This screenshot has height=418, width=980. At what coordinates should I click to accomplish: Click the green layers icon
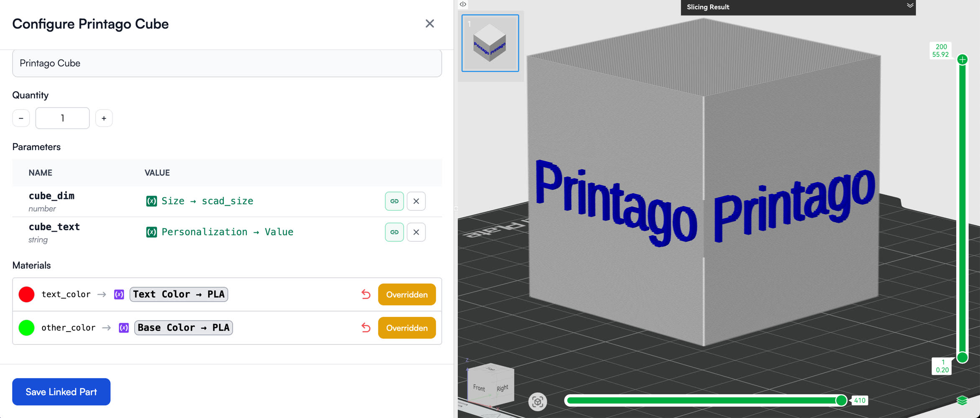(962, 401)
